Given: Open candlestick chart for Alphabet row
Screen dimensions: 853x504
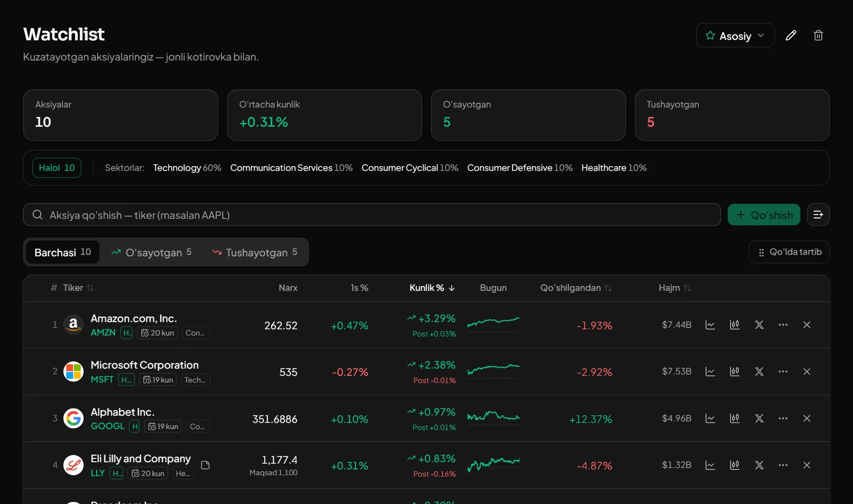Looking at the screenshot, I should [734, 419].
